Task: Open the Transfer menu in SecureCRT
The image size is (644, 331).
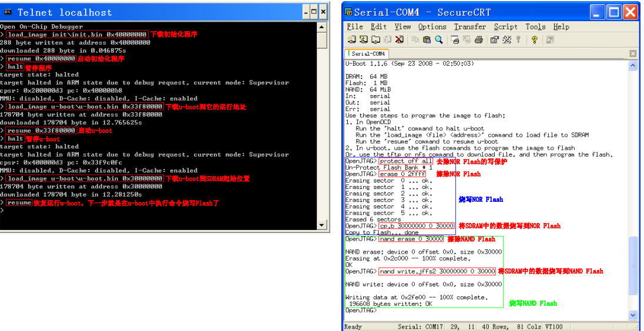Action: [470, 26]
